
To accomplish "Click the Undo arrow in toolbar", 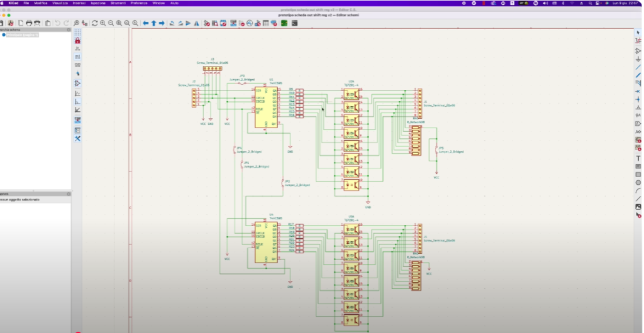I will [x=57, y=23].
